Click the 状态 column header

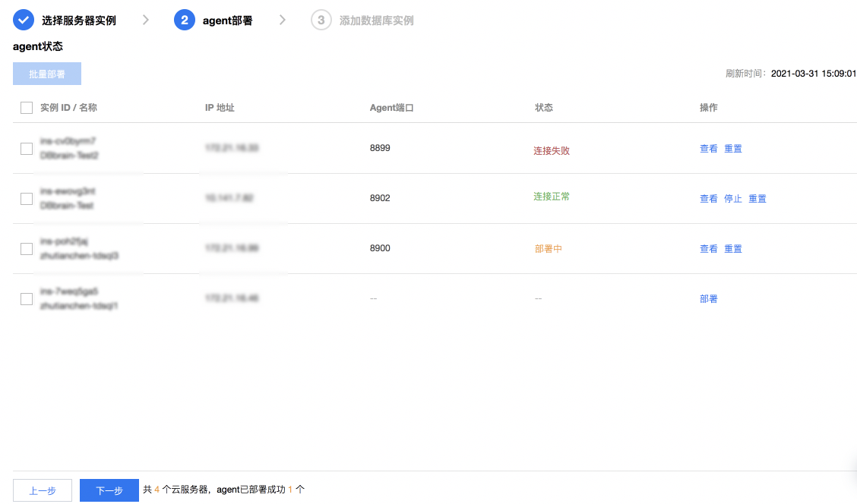pyautogui.click(x=544, y=108)
